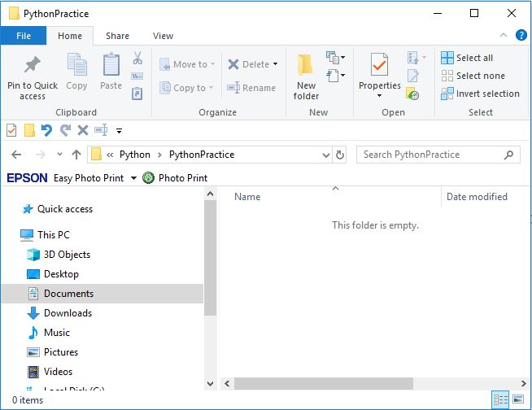
Task: Go back with the left arrow
Action: tap(16, 155)
